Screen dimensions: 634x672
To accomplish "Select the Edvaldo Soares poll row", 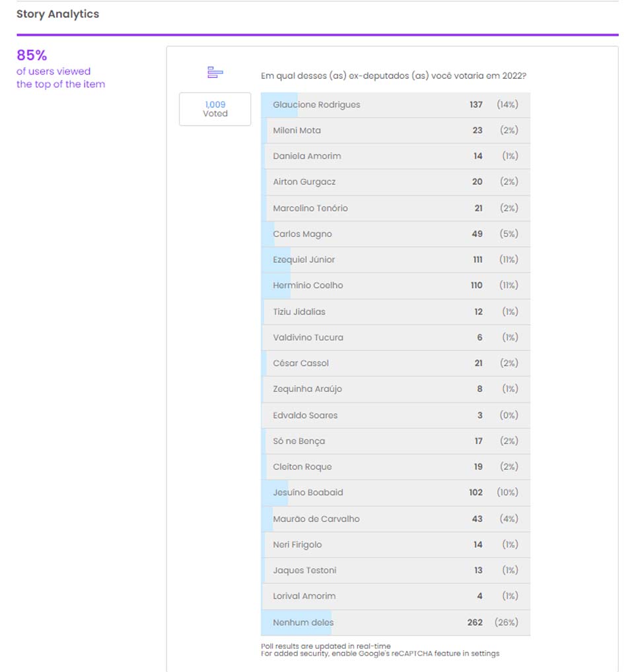I will point(395,416).
